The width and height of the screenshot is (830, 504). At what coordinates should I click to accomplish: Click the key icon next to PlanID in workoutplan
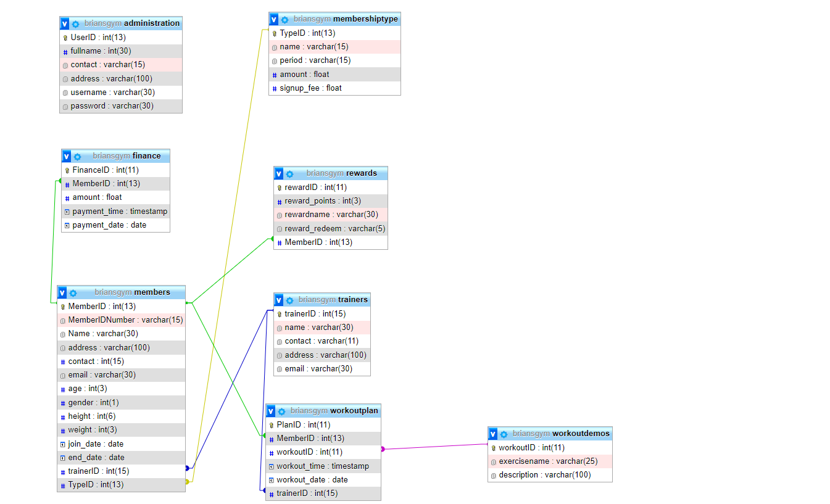tap(272, 424)
